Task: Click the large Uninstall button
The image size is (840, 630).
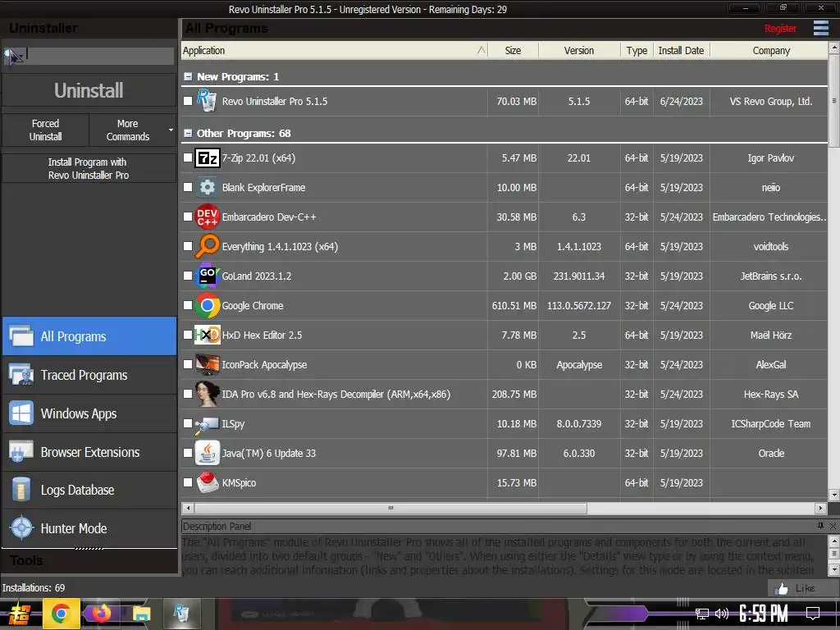Action: pos(89,90)
